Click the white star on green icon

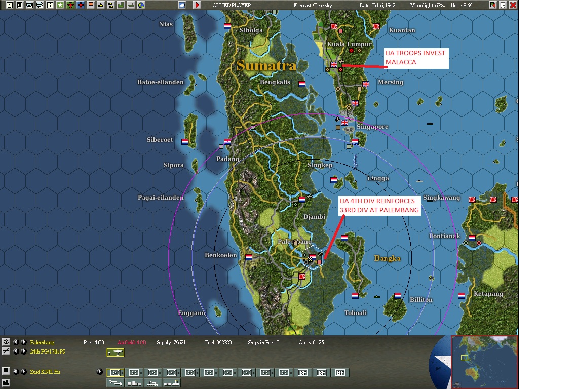pyautogui.click(x=60, y=5)
